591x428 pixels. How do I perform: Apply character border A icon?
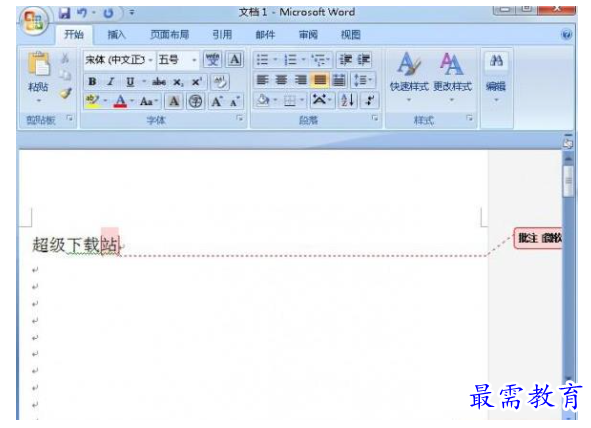(x=234, y=60)
